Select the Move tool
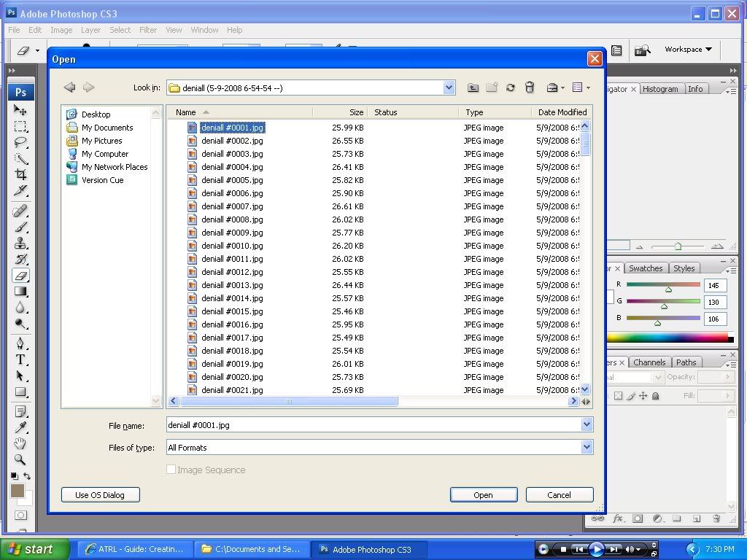The width and height of the screenshot is (747, 560). pyautogui.click(x=20, y=110)
